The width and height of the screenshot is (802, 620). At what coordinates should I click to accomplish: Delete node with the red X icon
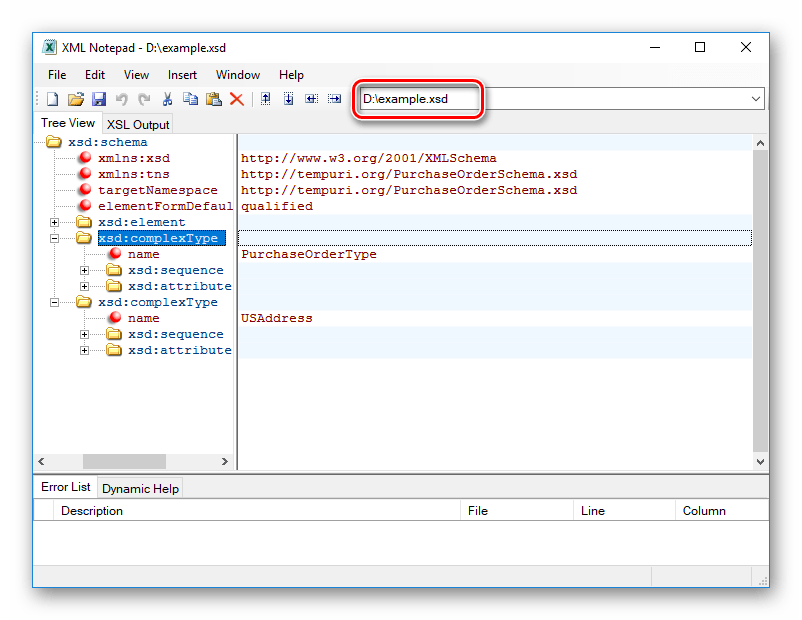tap(236, 99)
